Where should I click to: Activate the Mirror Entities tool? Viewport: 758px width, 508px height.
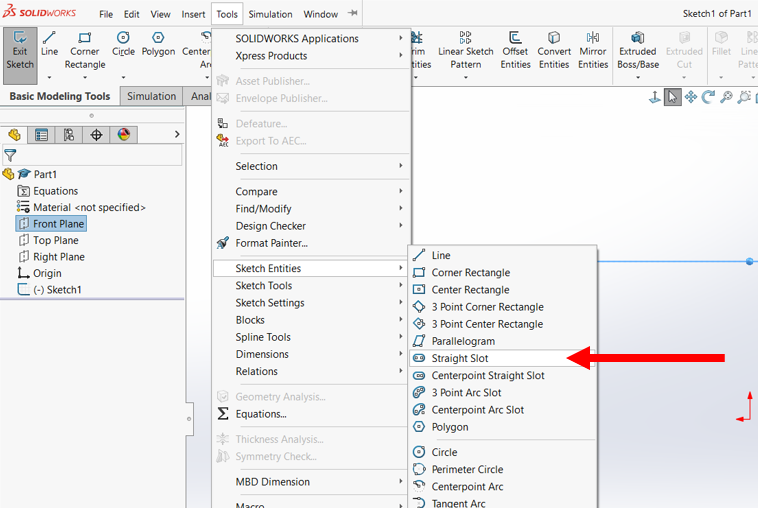[x=593, y=52]
